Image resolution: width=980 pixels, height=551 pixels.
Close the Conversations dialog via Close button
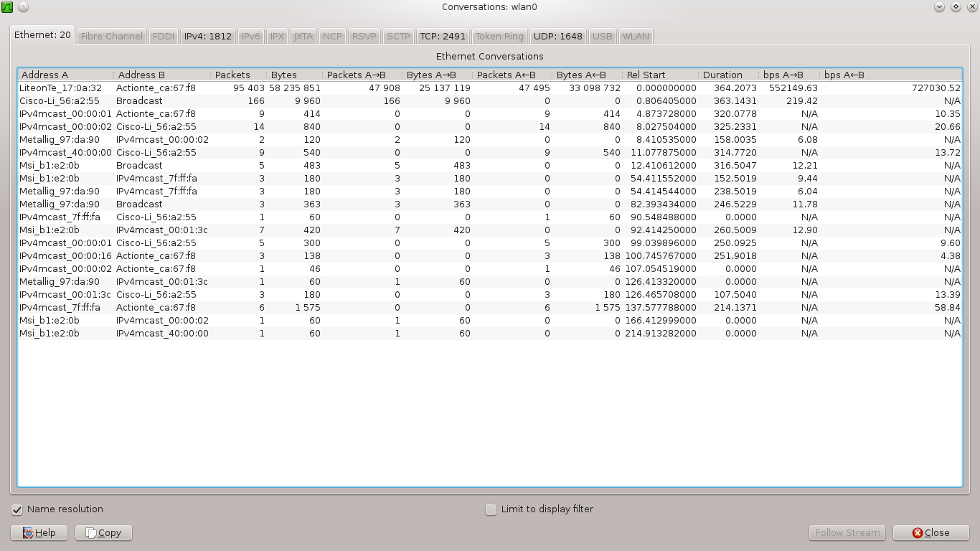point(930,532)
